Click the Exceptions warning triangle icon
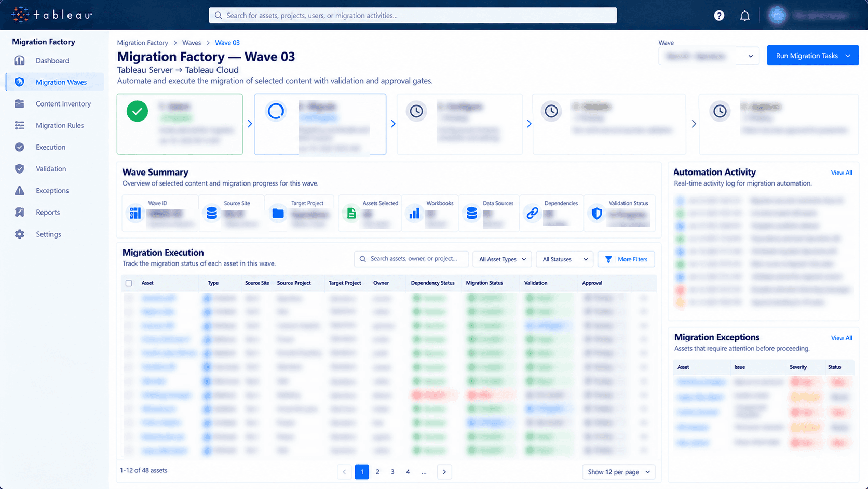Viewport: 868px width, 489px height. [20, 191]
